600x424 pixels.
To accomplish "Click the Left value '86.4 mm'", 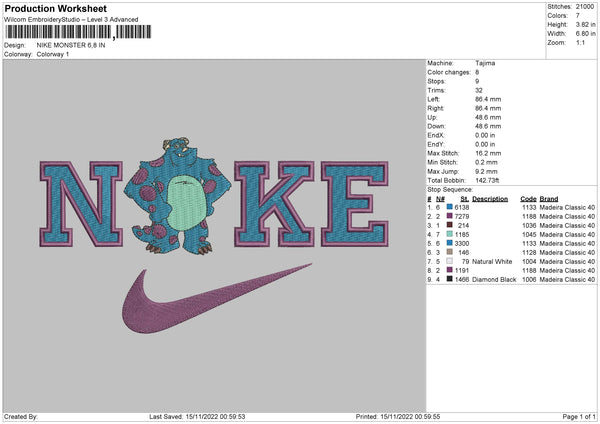I will (x=488, y=99).
